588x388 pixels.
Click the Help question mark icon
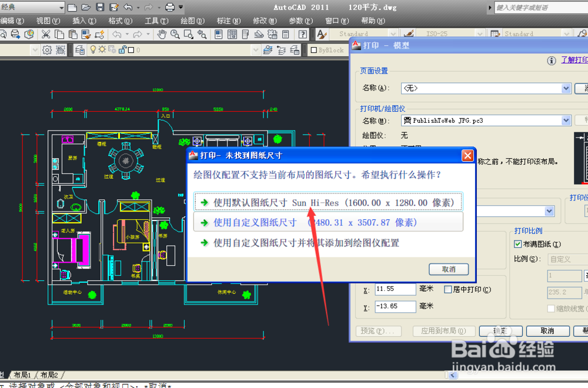click(302, 34)
